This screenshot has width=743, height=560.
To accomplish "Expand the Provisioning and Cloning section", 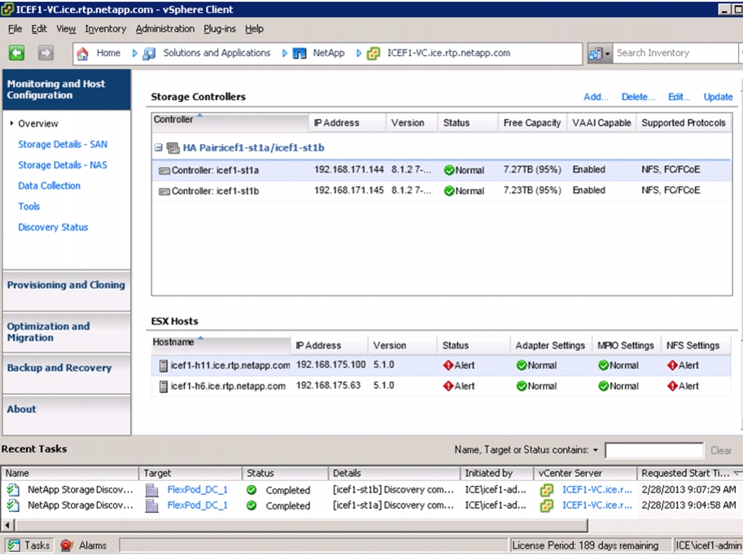I will tap(67, 290).
